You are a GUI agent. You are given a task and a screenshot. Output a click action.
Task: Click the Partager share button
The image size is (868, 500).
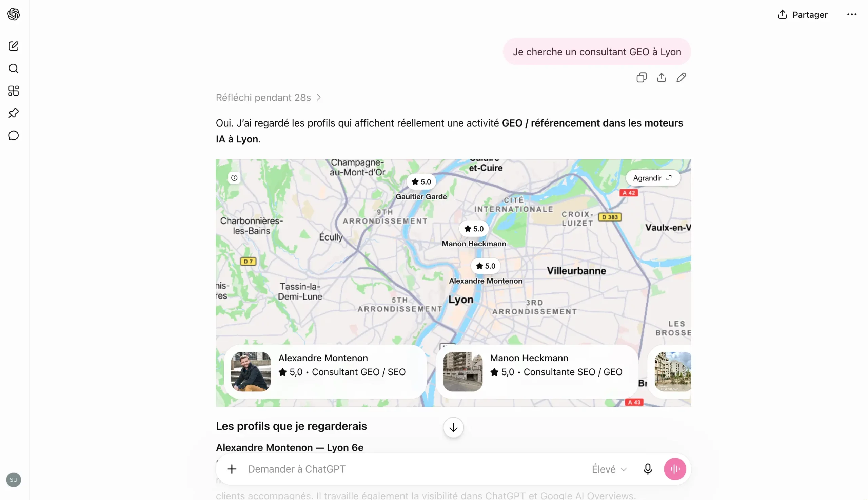coord(803,15)
